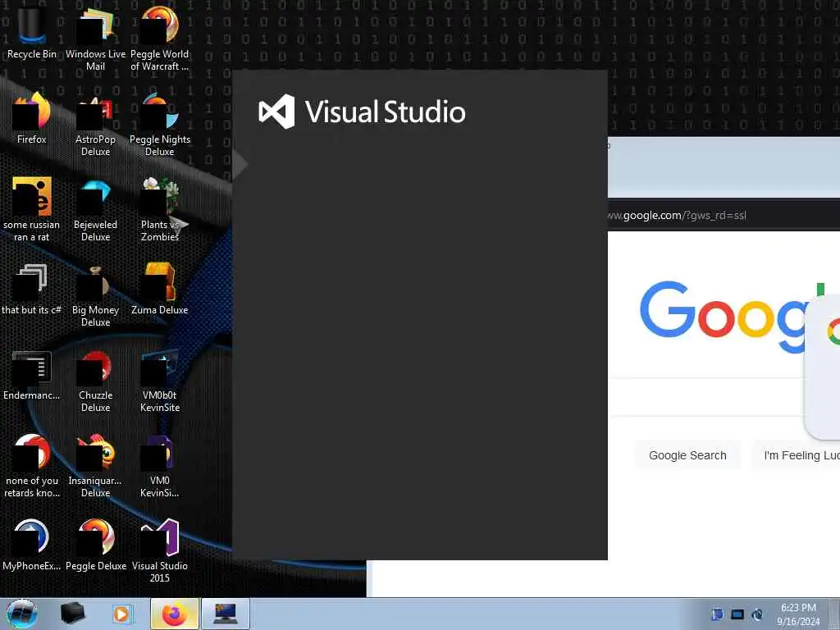The width and height of the screenshot is (840, 630).
Task: Select Insaniquar... Deluxe desktop icon
Action: (95, 465)
